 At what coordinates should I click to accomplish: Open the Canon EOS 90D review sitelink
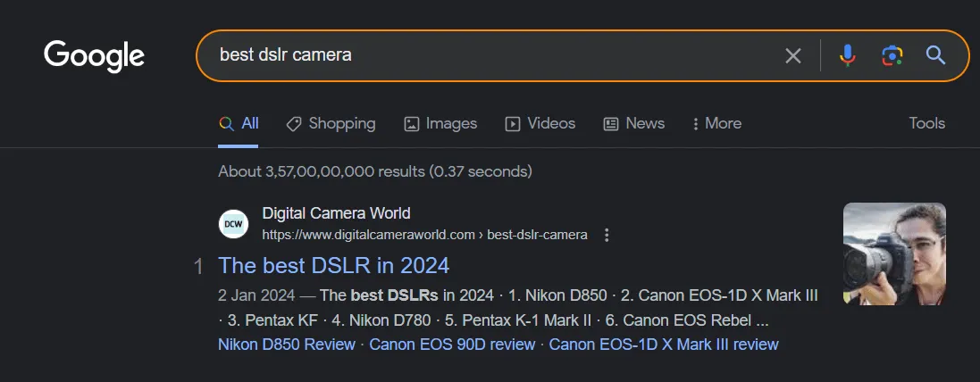[x=453, y=344]
